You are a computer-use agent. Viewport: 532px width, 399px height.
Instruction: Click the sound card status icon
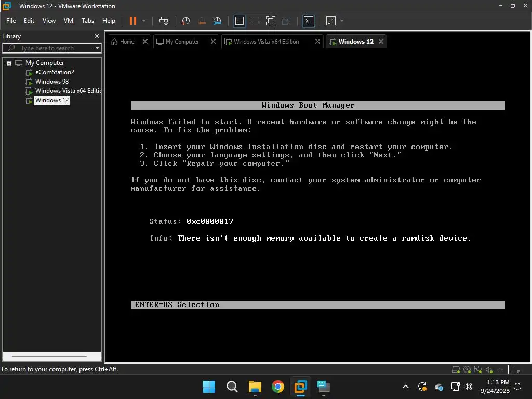(x=489, y=369)
